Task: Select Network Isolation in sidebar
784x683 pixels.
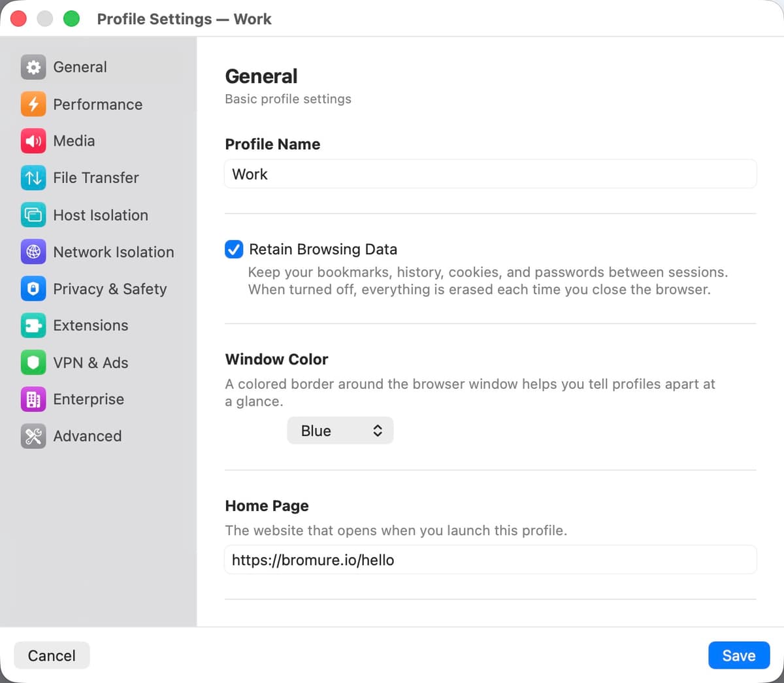Action: point(98,252)
